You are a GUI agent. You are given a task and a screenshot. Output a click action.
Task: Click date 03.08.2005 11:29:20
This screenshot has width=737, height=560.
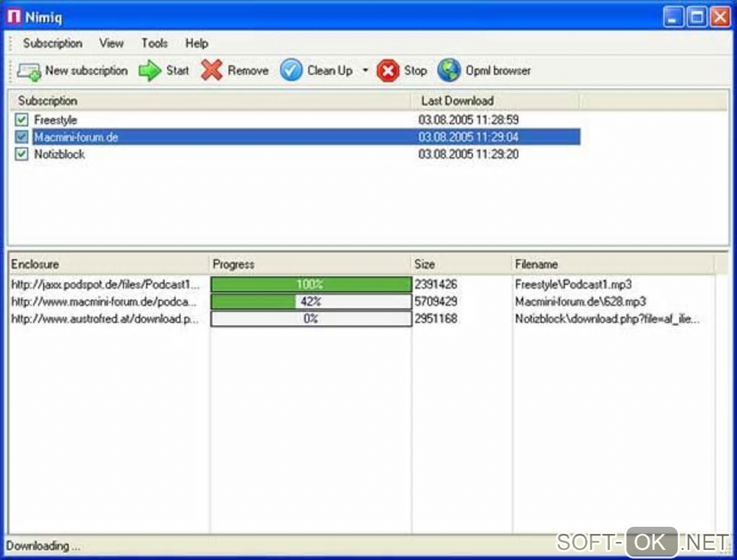[x=469, y=154]
